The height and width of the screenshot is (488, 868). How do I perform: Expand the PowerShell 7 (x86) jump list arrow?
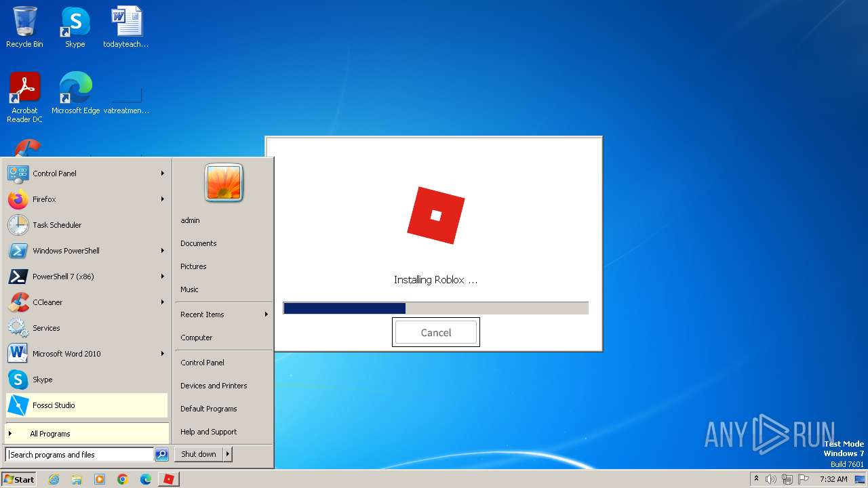click(x=163, y=277)
